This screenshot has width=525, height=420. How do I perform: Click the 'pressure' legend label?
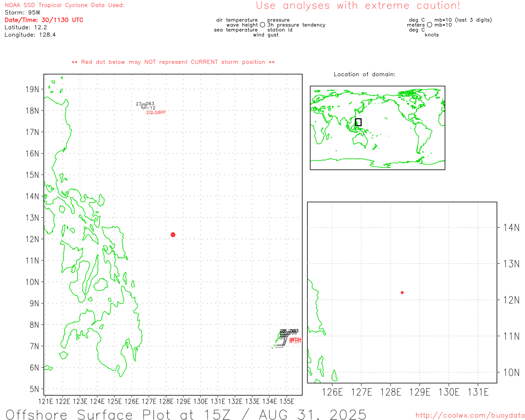[x=278, y=20]
